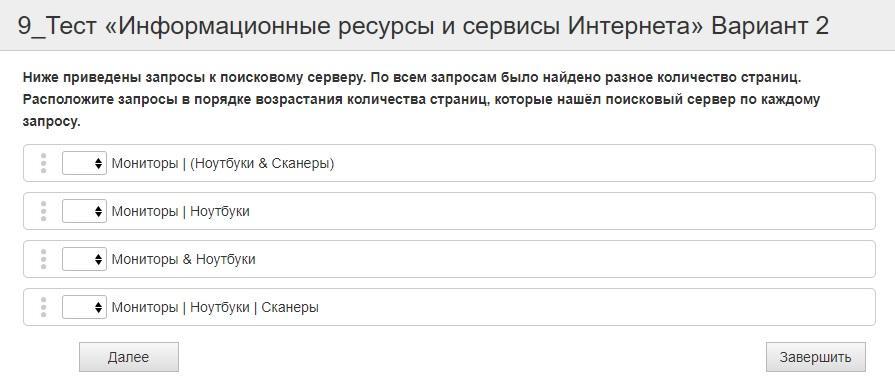Open the number selector for 'Мониторы & Ноутбуки'

(x=84, y=259)
